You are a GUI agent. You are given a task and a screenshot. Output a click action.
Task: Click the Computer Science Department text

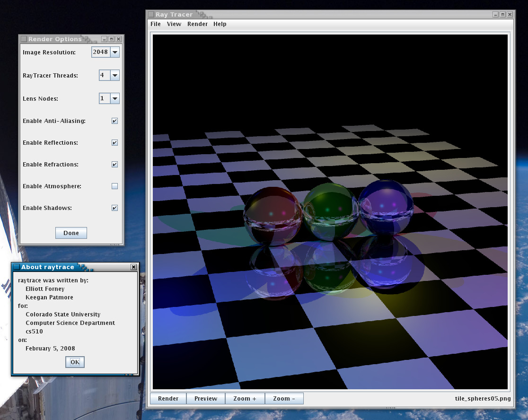point(70,323)
